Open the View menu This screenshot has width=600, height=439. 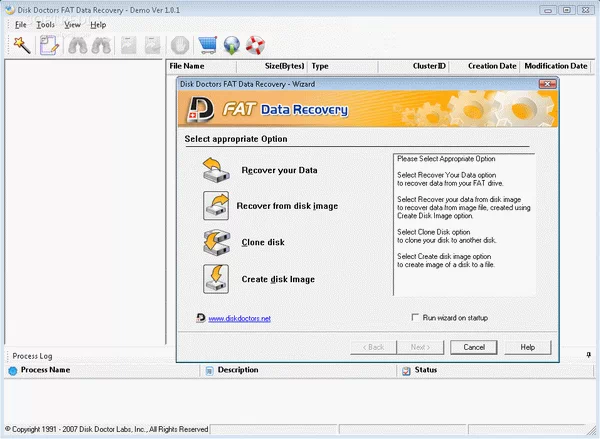[x=73, y=24]
